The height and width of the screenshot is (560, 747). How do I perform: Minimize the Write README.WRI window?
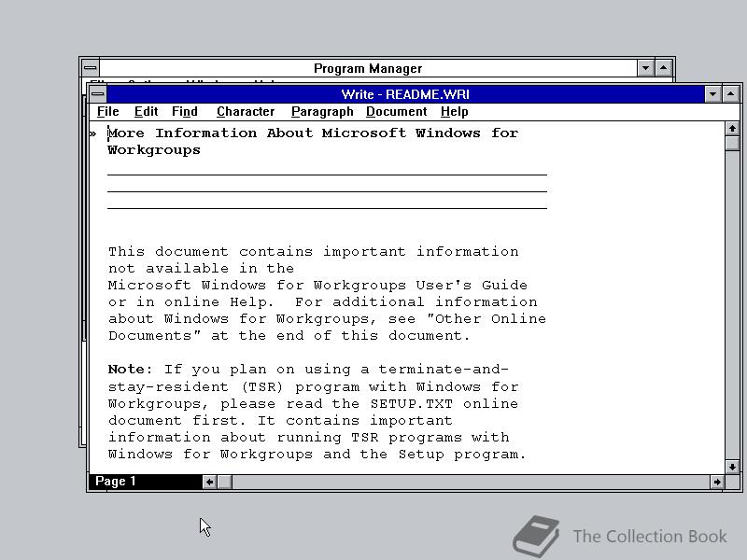point(712,94)
